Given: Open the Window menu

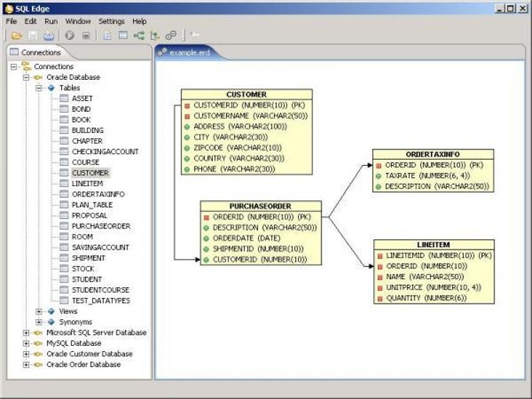Looking at the screenshot, I should (x=78, y=21).
